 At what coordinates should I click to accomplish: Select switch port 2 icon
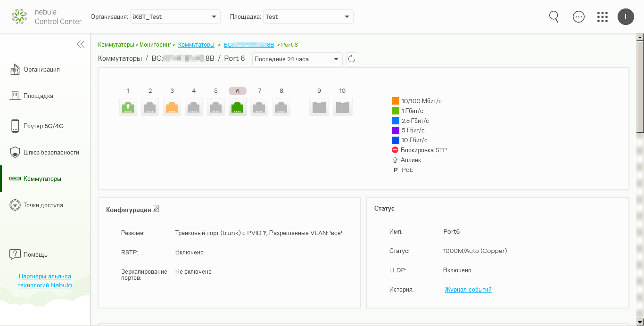(150, 107)
